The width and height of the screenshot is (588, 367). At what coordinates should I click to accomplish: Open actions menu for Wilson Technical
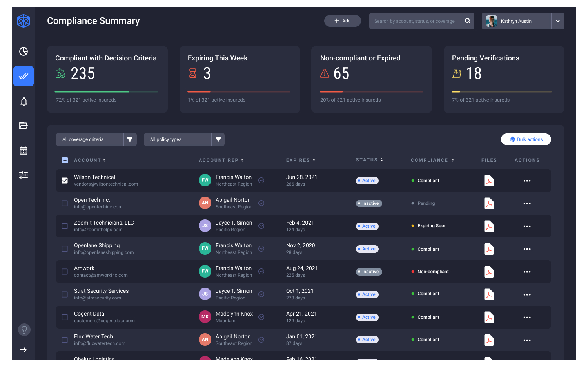[x=527, y=181]
